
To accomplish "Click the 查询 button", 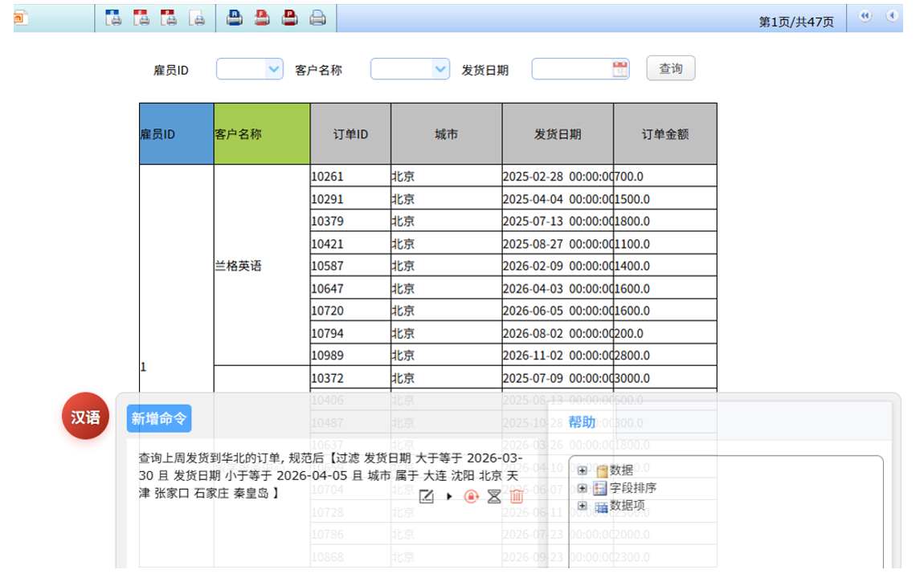I will click(x=671, y=68).
